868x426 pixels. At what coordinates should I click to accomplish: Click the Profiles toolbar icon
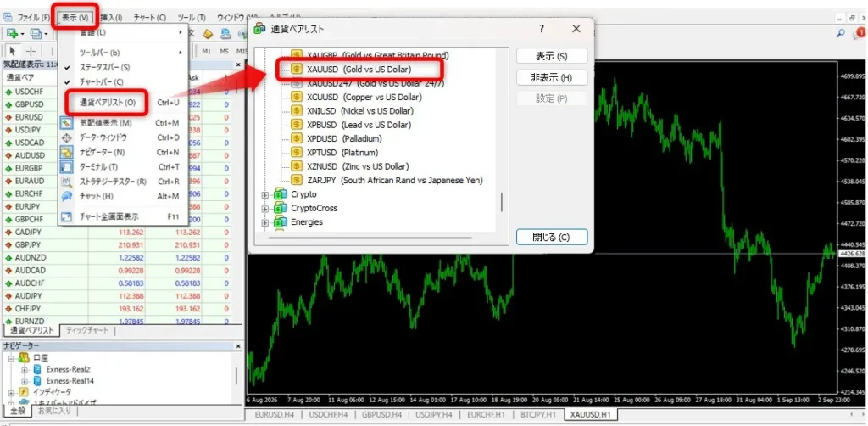[36, 34]
